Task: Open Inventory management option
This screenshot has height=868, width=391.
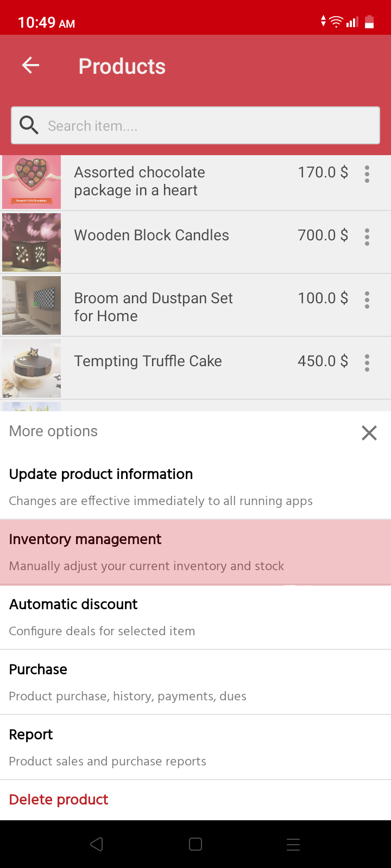Action: click(195, 552)
